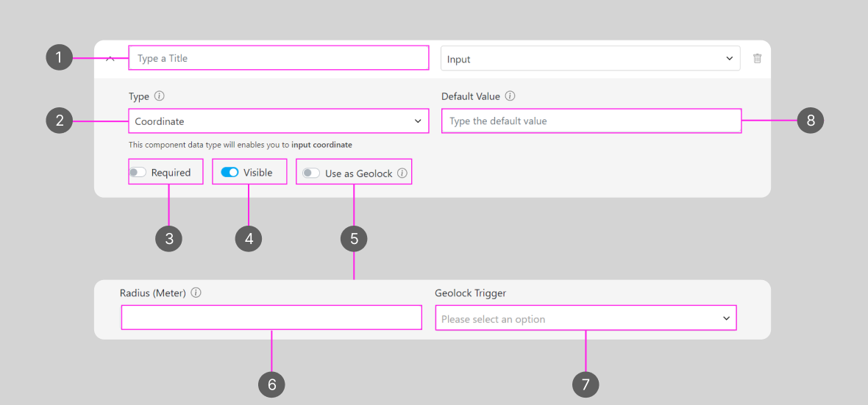The height and width of the screenshot is (405, 868).
Task: Enable the Required toggle
Action: 138,173
